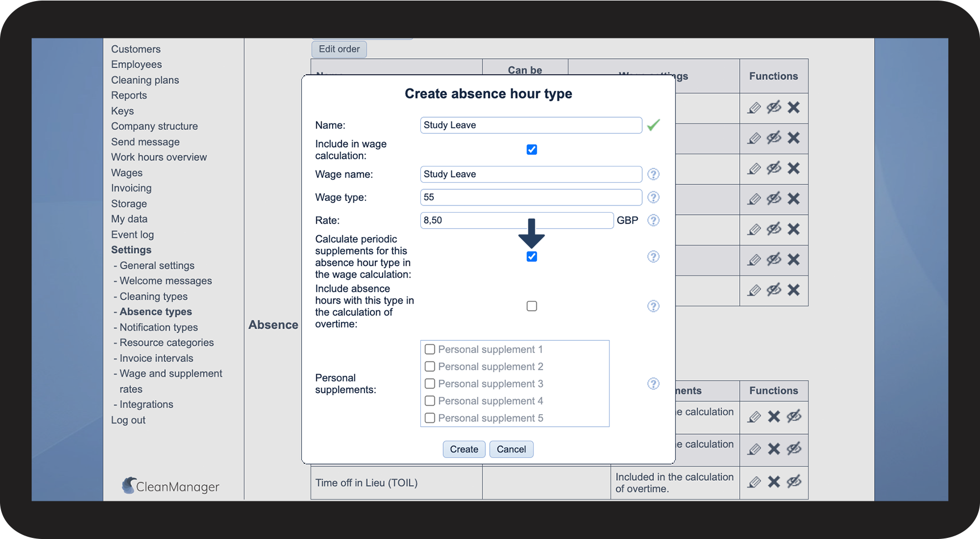Open help for Personal supplements
980x539 pixels.
pos(653,384)
